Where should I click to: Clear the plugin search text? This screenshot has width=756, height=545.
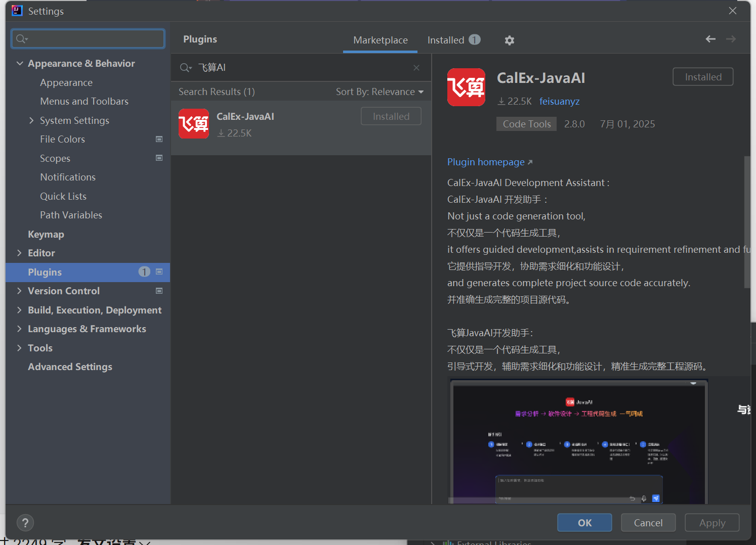416,68
